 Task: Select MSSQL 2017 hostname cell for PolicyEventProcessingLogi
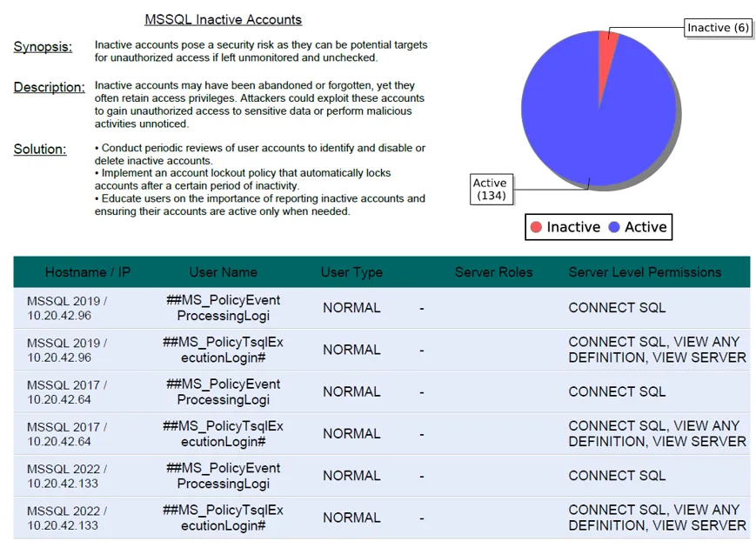coord(67,391)
